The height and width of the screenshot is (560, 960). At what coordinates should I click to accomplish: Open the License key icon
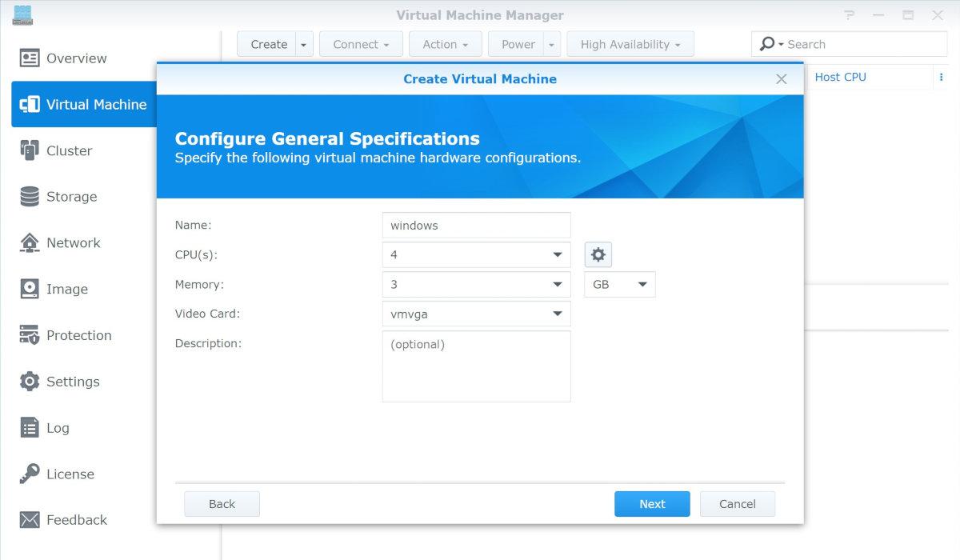click(30, 474)
